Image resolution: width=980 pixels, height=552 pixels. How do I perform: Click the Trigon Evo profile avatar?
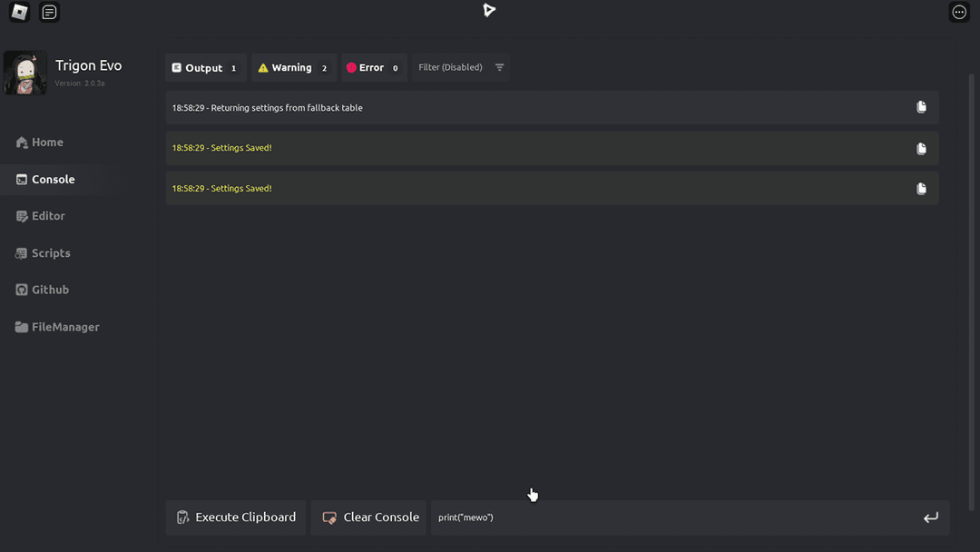coord(24,73)
